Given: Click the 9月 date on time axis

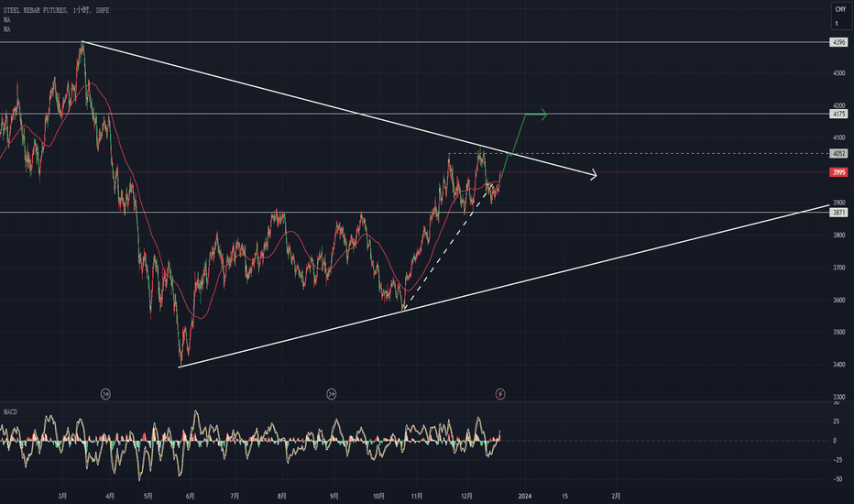Looking at the screenshot, I should click(x=334, y=496).
